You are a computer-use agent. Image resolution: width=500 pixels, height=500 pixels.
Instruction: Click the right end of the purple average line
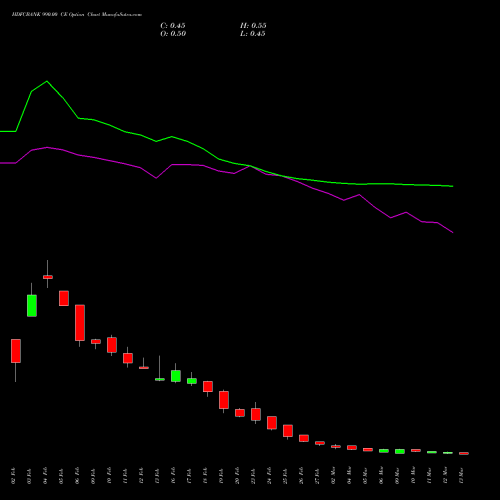tap(452, 232)
